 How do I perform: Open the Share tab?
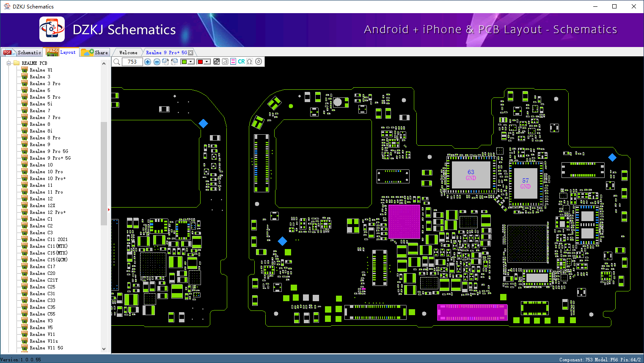click(x=95, y=53)
